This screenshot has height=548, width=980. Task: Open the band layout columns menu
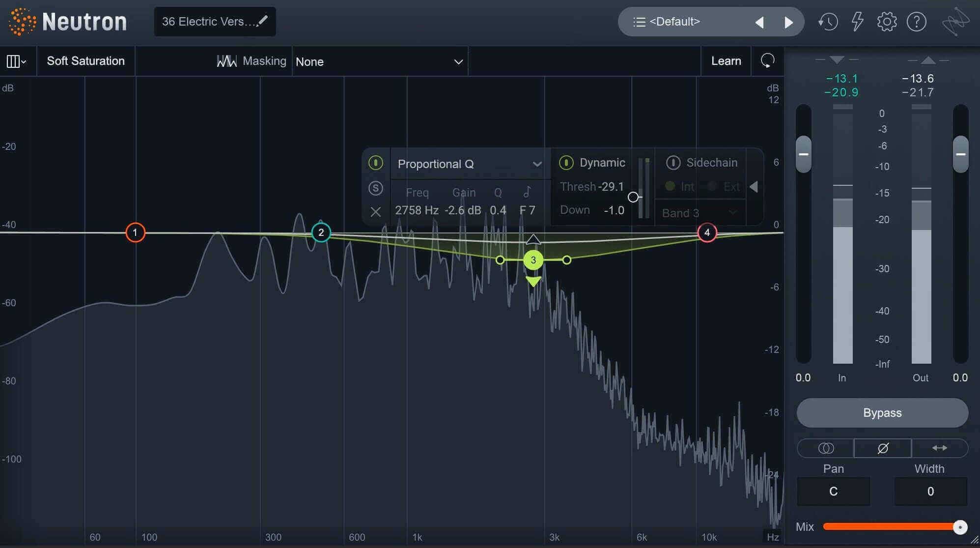16,61
